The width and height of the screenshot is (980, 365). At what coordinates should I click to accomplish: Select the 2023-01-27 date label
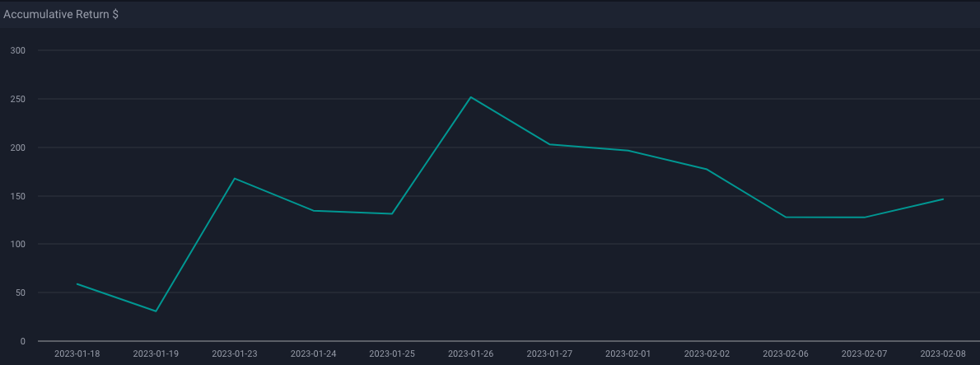[549, 353]
